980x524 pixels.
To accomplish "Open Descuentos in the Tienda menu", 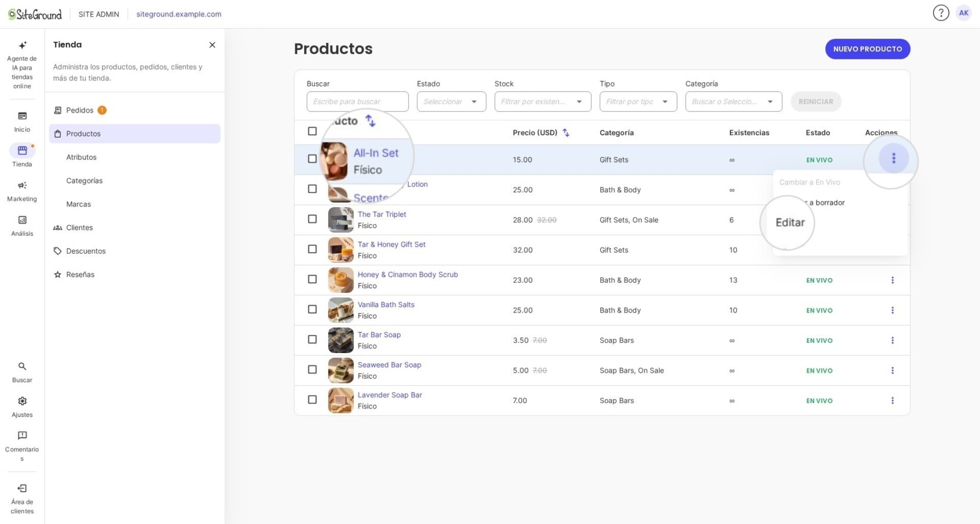I will pyautogui.click(x=135, y=251).
